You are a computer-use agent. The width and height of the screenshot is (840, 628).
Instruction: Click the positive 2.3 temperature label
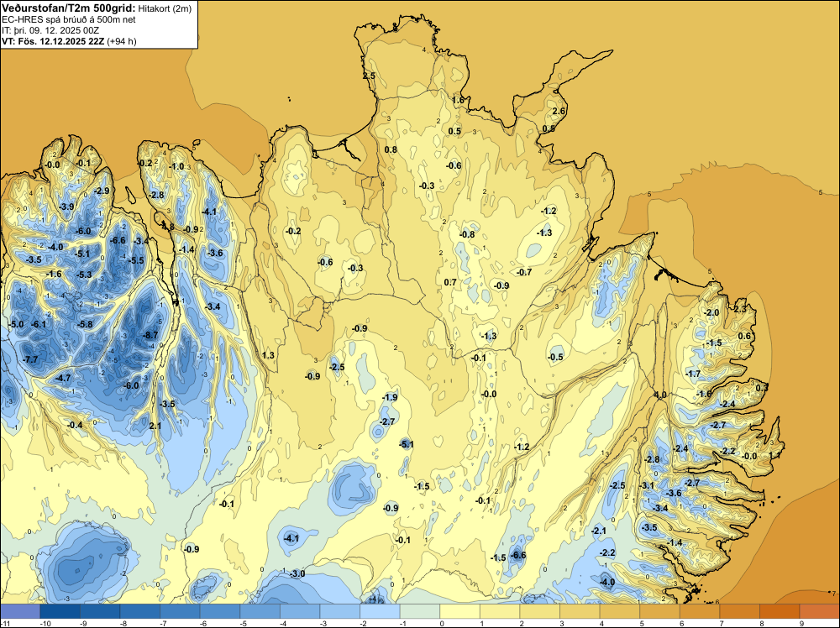[740, 309]
